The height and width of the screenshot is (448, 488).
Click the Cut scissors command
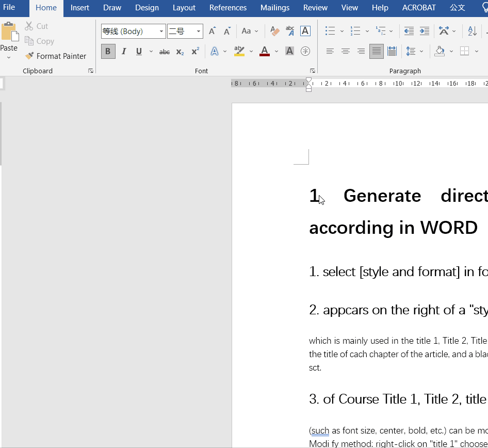pyautogui.click(x=37, y=26)
